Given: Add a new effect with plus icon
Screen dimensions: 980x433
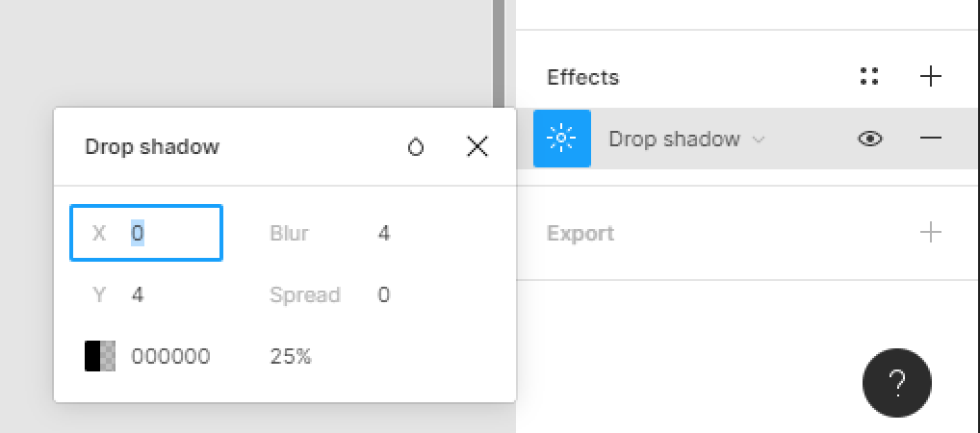Looking at the screenshot, I should tap(931, 77).
